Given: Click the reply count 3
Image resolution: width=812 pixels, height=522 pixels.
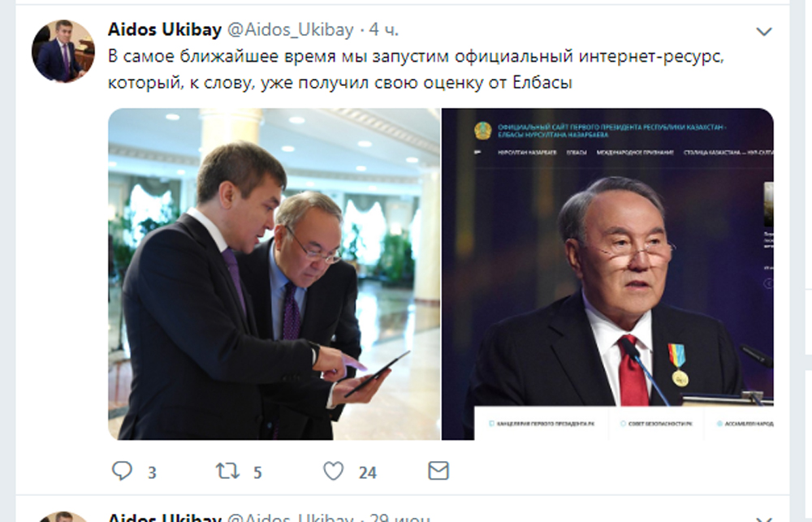Looking at the screenshot, I should pos(152,472).
